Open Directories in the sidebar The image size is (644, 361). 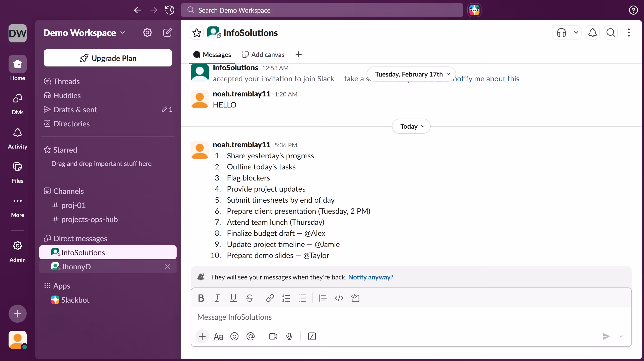[x=108, y=124]
